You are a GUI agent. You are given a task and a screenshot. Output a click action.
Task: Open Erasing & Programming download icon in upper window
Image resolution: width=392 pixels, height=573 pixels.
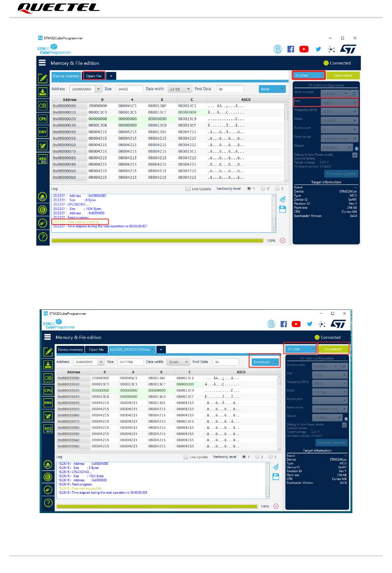pos(43,92)
